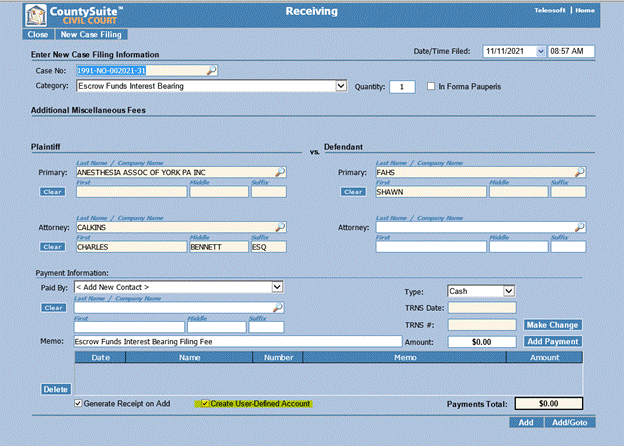624x446 pixels.
Task: Delete the selected payment row
Action: pyautogui.click(x=56, y=389)
